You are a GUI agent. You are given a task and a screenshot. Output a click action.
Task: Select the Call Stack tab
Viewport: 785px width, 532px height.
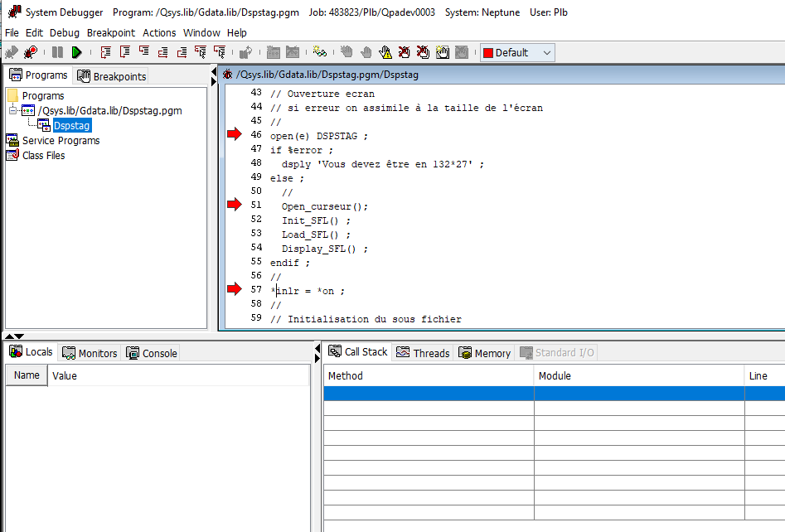tap(358, 352)
